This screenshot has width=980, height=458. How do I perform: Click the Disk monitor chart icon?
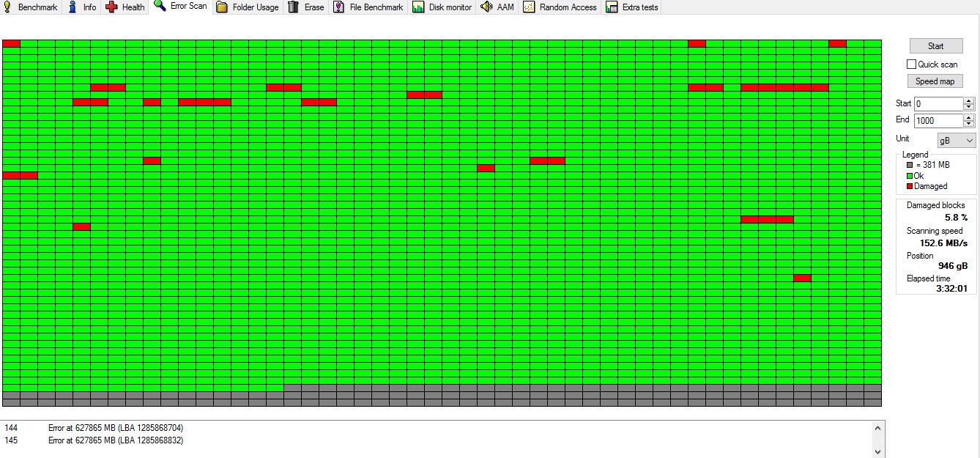(418, 7)
